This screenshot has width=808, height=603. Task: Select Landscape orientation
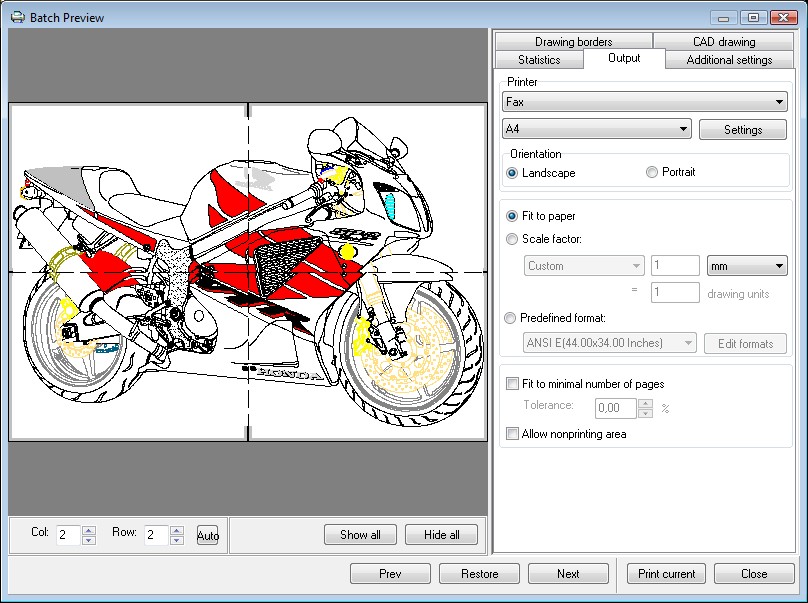513,173
